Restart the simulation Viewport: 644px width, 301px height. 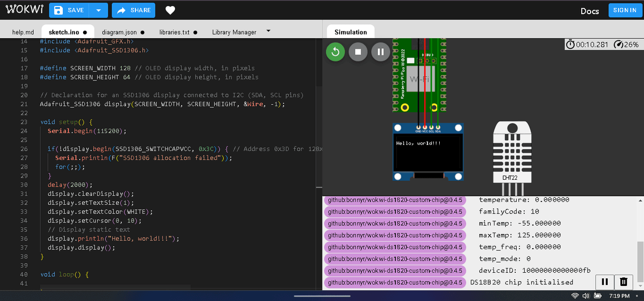336,51
